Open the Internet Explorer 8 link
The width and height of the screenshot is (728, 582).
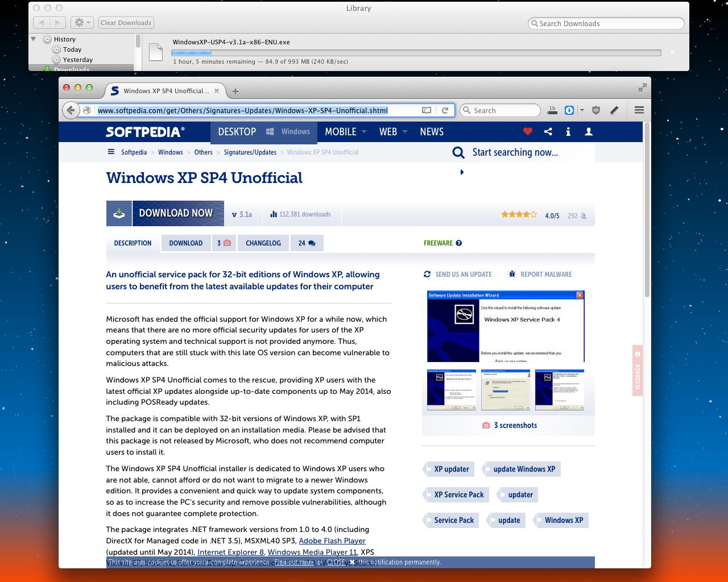point(231,552)
